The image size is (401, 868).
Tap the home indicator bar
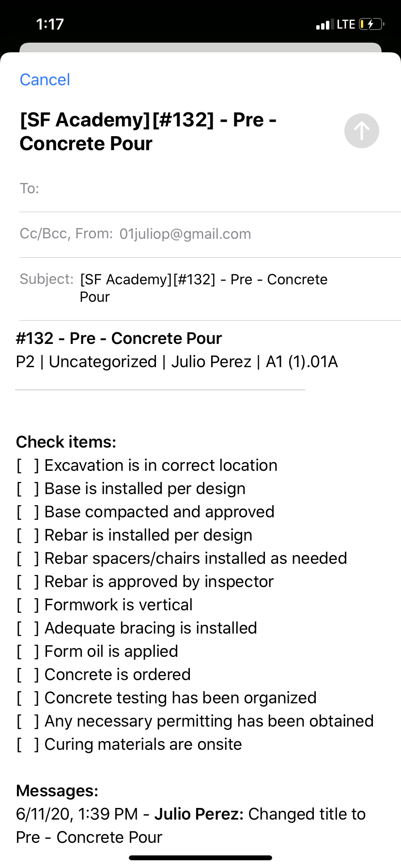coord(200,858)
